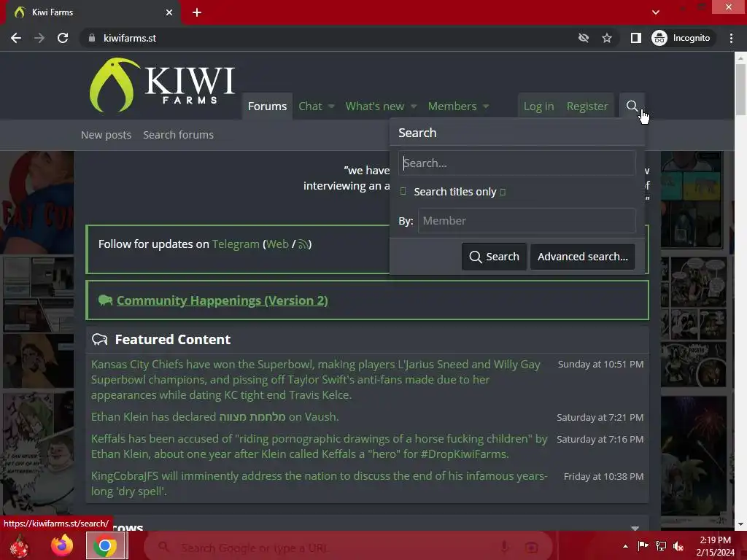747x560 pixels.
Task: Click the Kiwi Farms logo
Action: click(162, 85)
